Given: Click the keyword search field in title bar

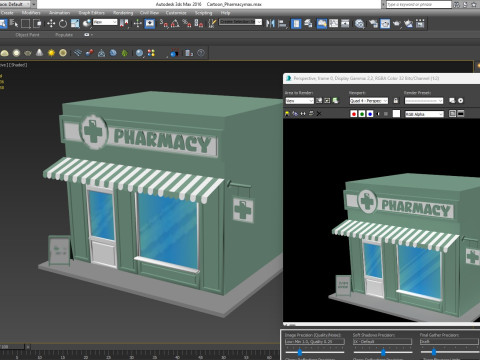Looking at the screenshot, I should [419, 4].
